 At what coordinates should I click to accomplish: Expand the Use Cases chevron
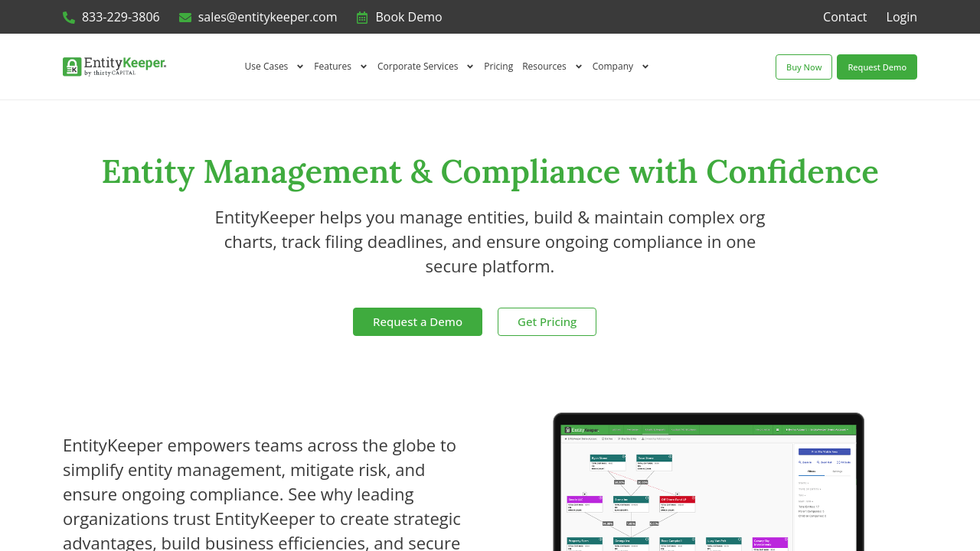(x=300, y=67)
